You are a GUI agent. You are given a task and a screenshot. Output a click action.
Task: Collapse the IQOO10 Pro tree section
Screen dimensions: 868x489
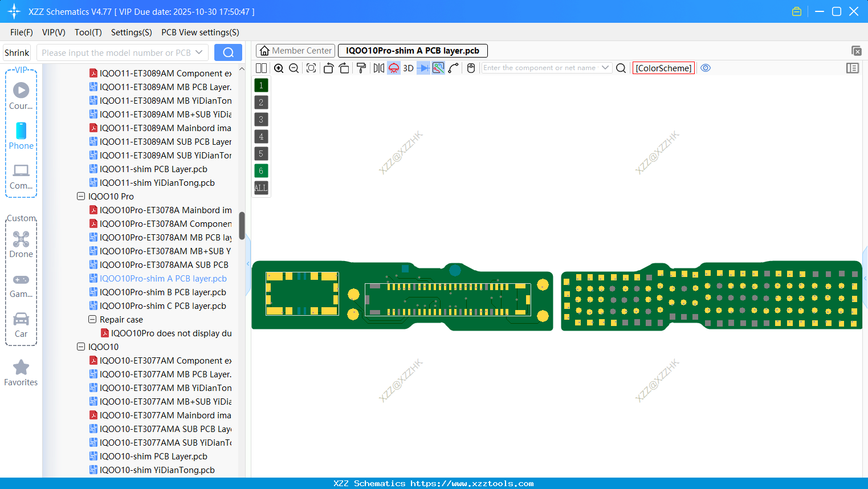tap(81, 196)
